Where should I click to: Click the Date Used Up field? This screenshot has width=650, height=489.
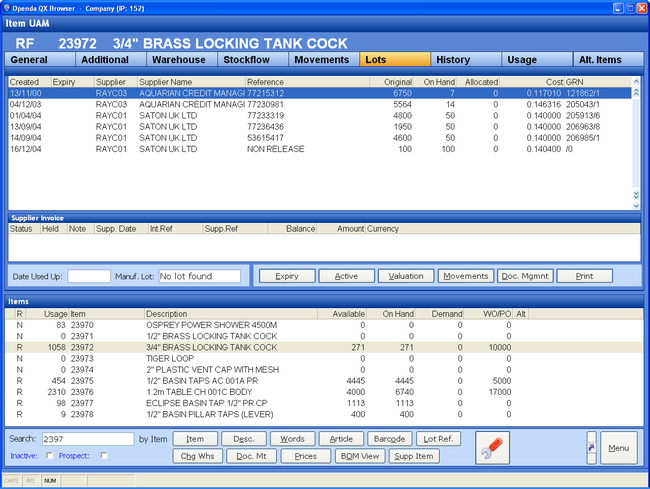click(x=89, y=276)
